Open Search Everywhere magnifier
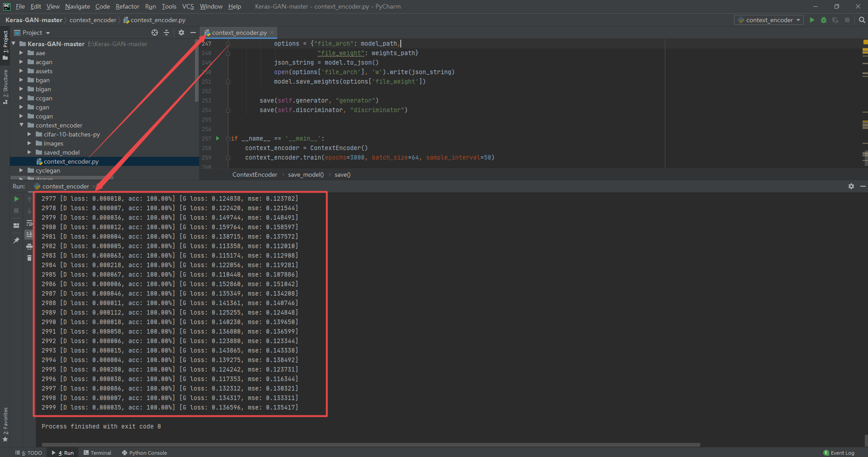The width and height of the screenshot is (868, 457). [862, 20]
